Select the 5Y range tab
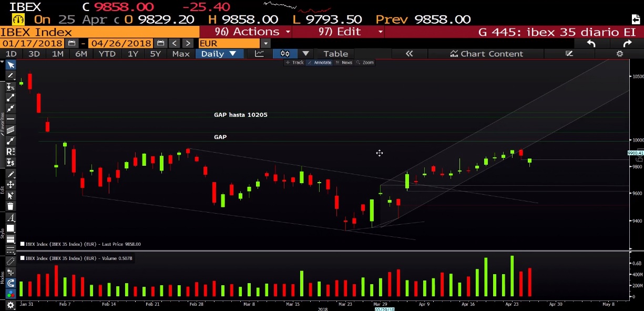The image size is (644, 311). click(x=156, y=54)
